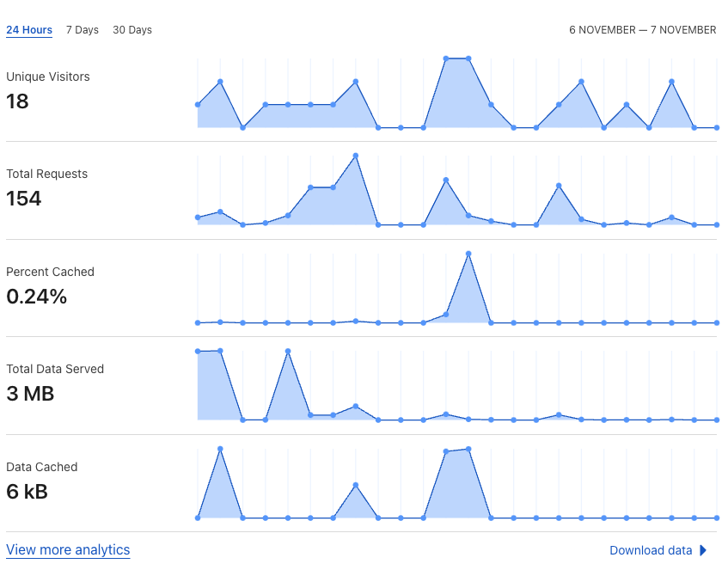
Task: Click the arrow icon beside Download data
Action: click(x=703, y=551)
